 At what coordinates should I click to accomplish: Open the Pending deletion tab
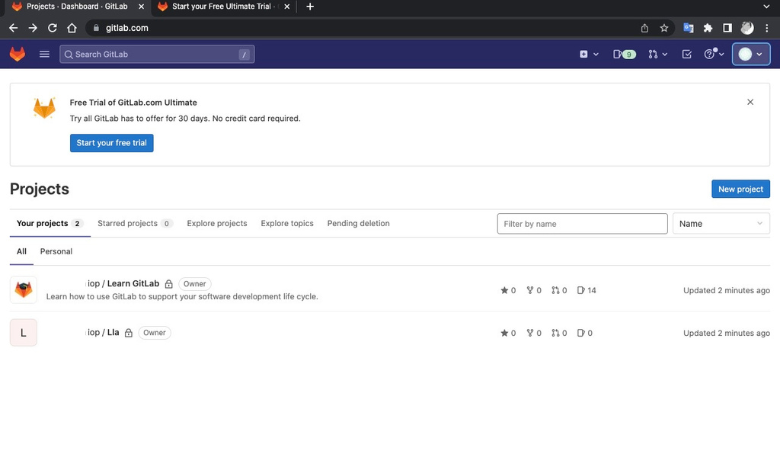coord(358,223)
